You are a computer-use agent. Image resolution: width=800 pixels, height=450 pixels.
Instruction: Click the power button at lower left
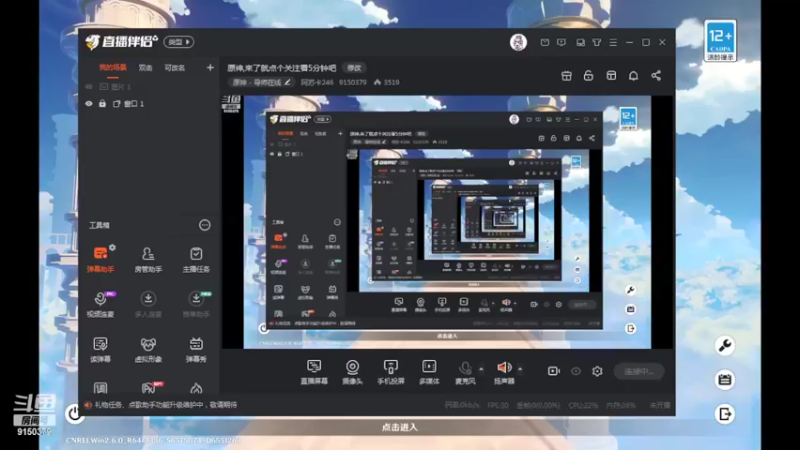click(x=74, y=413)
